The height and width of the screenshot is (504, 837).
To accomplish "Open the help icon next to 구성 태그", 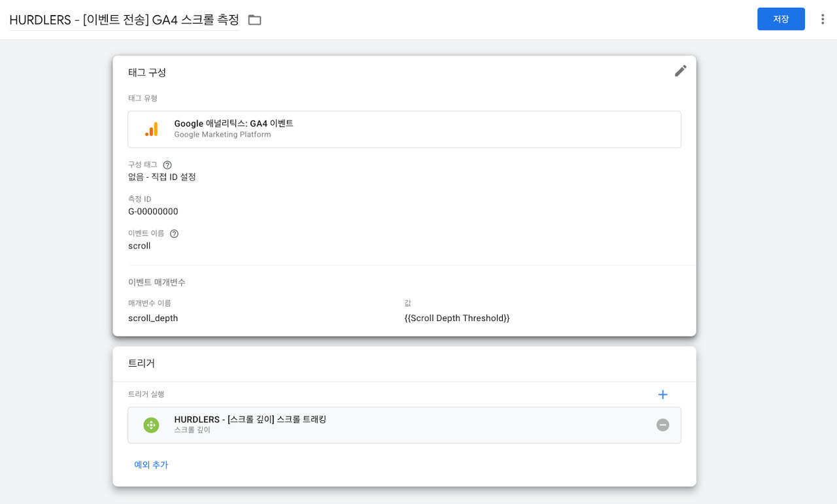I will coord(167,165).
